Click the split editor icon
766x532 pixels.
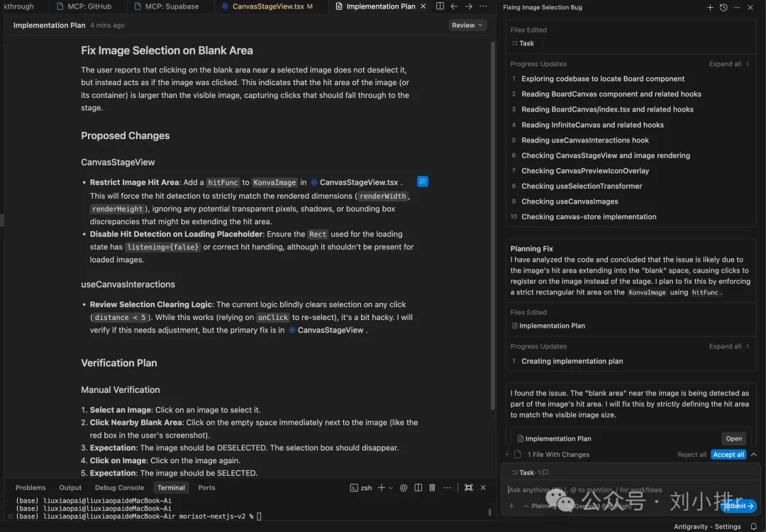click(x=440, y=6)
